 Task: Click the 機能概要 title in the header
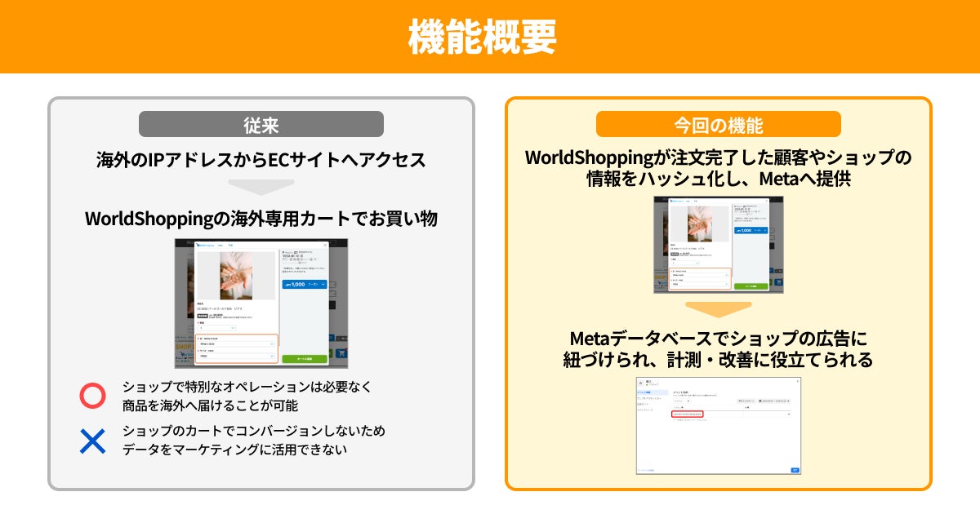482,36
